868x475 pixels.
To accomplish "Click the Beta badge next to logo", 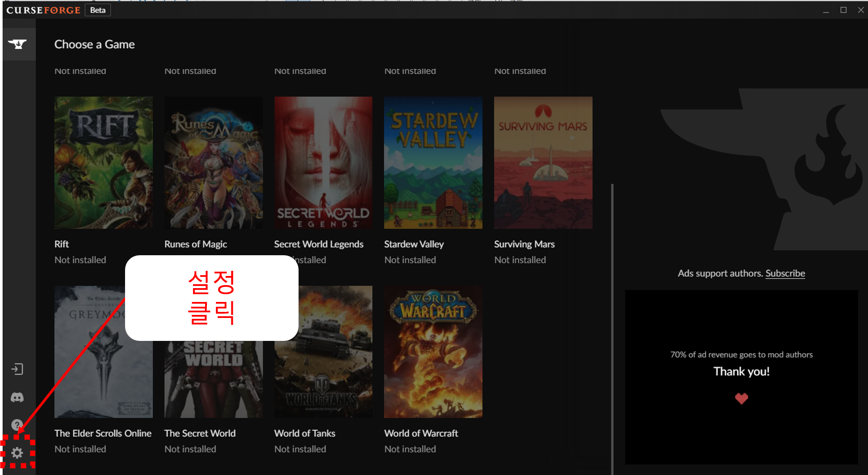I will click(x=98, y=10).
